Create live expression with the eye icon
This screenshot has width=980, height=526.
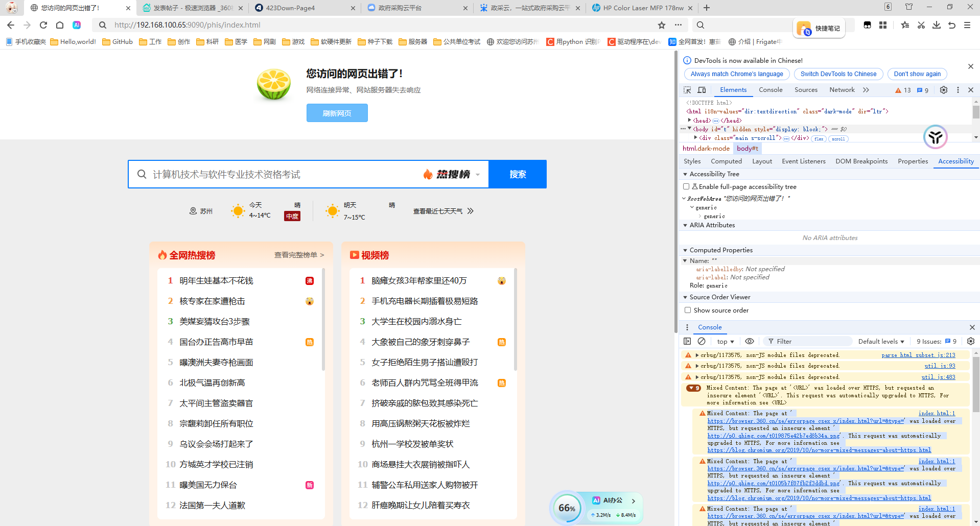750,341
